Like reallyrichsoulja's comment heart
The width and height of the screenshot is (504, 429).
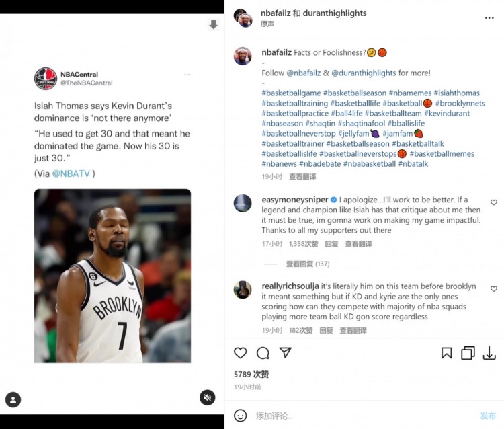click(x=494, y=288)
